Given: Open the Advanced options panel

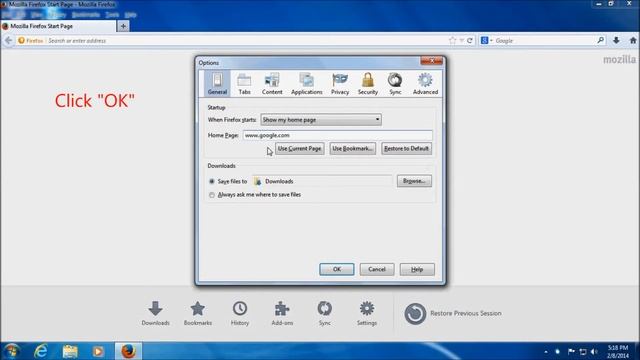Looking at the screenshot, I should 425,84.
